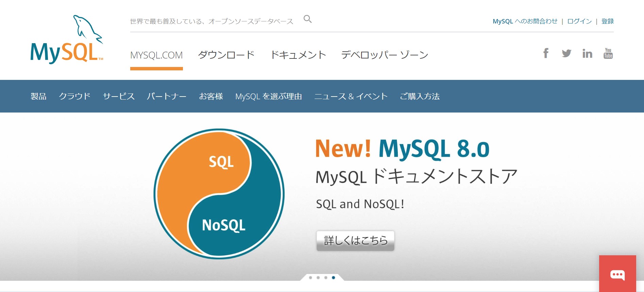This screenshot has width=644, height=292.
Task: Select the third carousel slide dot
Action: [326, 278]
